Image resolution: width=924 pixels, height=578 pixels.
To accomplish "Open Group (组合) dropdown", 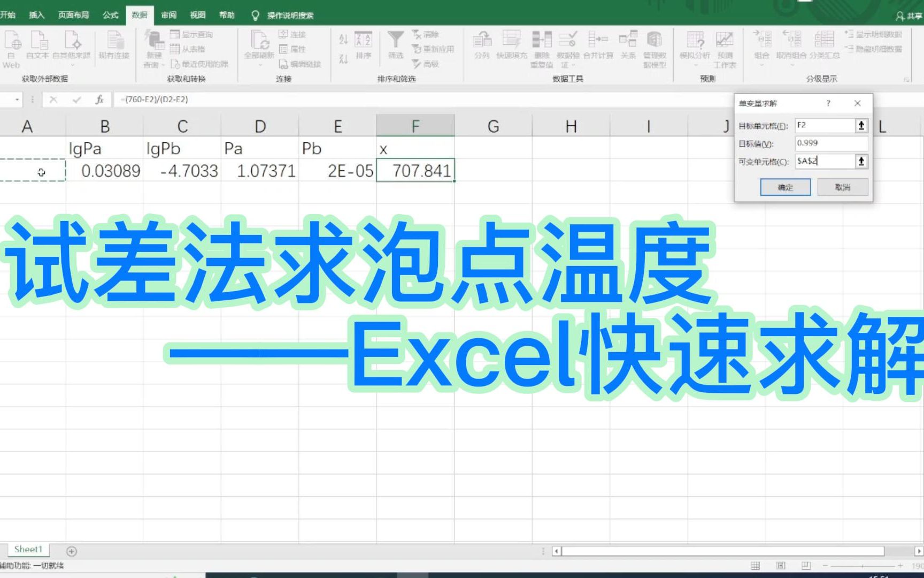I will [762, 48].
